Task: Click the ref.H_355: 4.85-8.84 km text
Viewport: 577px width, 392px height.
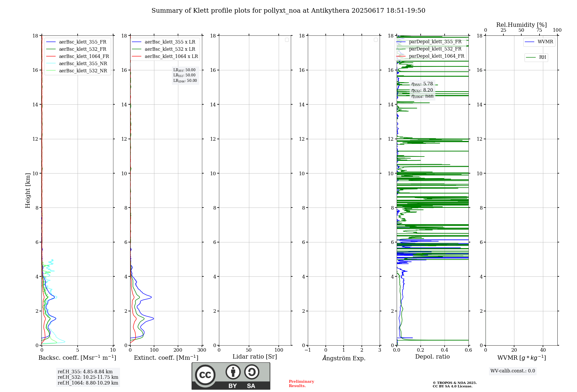Action: coord(85,372)
